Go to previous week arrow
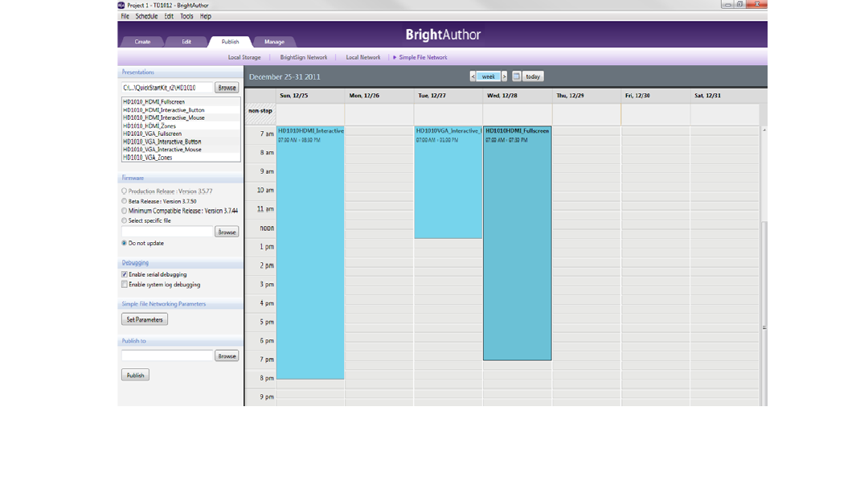 pos(473,76)
